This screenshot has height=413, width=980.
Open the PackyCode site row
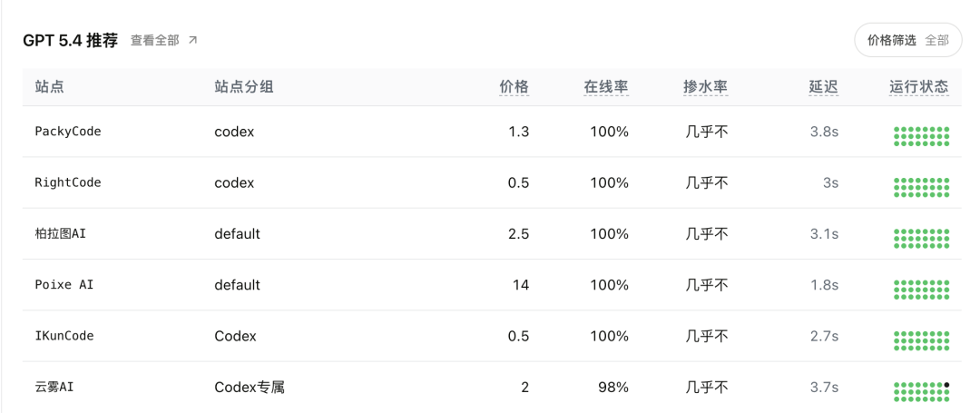[68, 132]
